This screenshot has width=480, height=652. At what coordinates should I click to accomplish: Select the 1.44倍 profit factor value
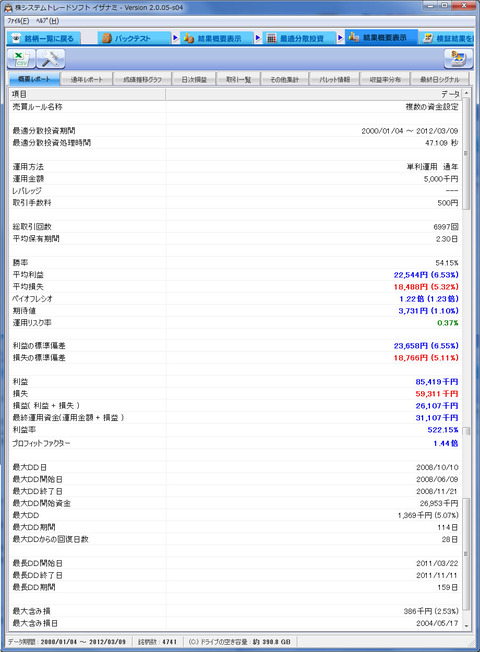click(445, 444)
